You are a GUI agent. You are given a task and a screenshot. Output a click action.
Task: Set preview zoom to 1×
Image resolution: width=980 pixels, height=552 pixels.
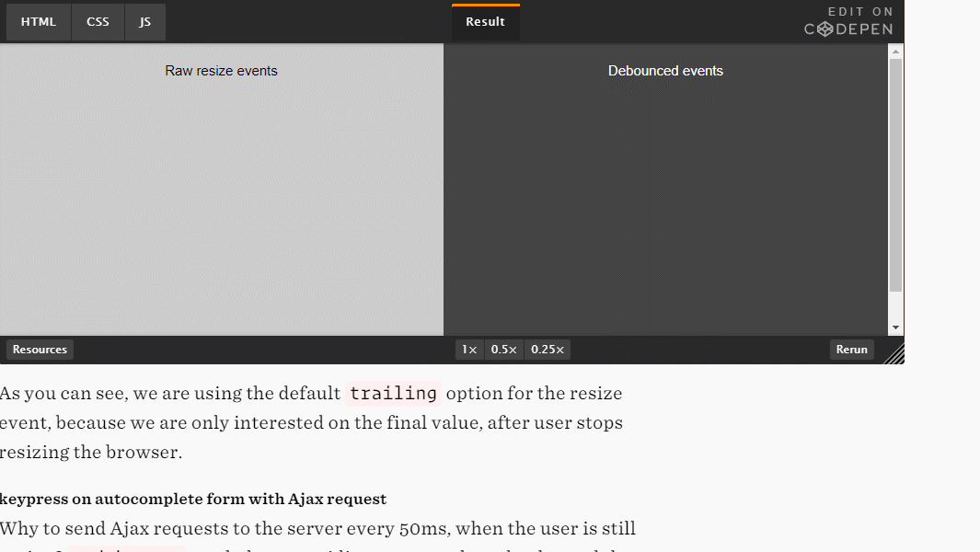469,350
